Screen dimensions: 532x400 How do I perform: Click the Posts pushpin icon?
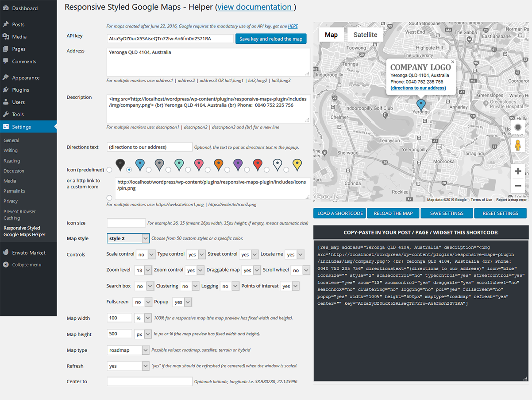point(6,24)
